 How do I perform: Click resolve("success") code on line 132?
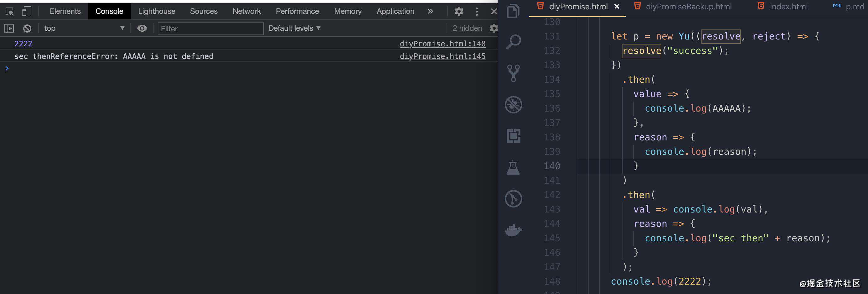(x=675, y=50)
